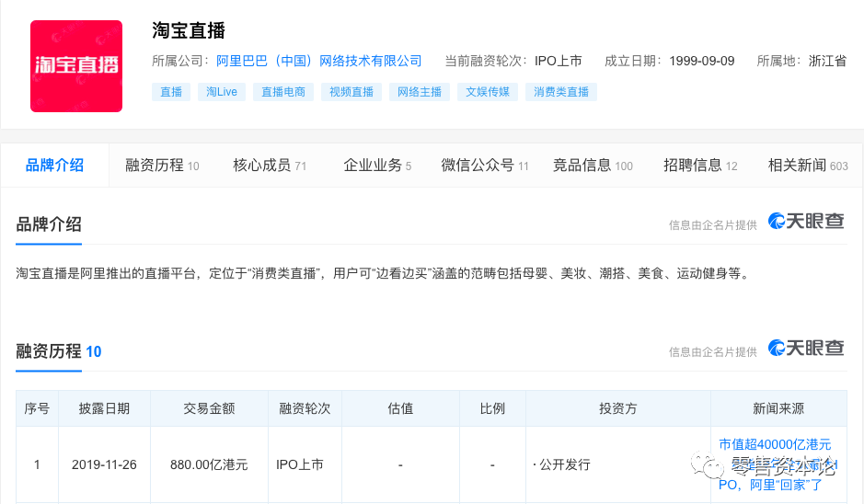Click 天眼查 logo beside 融资历程 heading
This screenshot has width=864, height=504.
(x=806, y=349)
